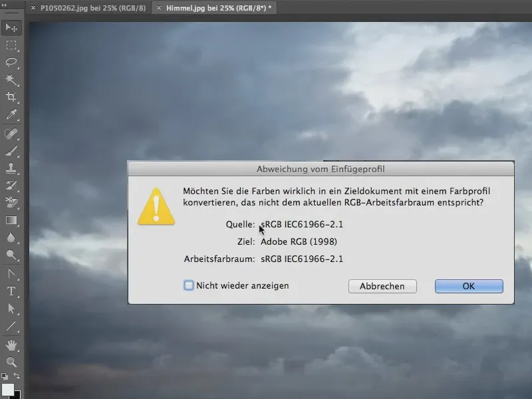Select the Clone Stamp tool
Image resolution: width=532 pixels, height=399 pixels.
point(11,168)
